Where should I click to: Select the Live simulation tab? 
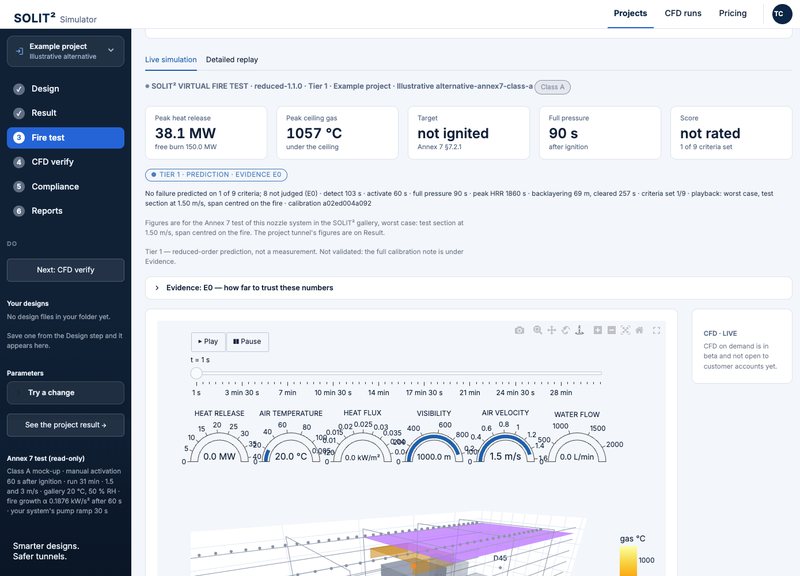pos(170,60)
